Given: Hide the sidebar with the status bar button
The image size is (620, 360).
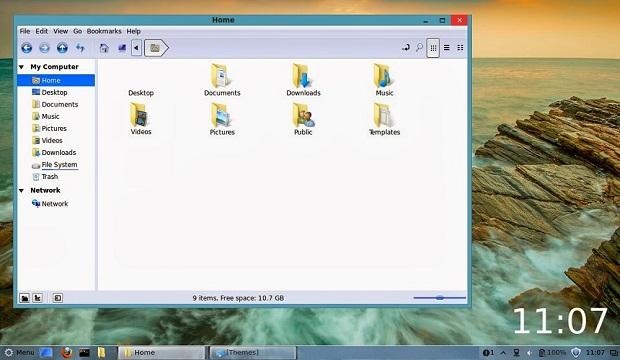Looking at the screenshot, I should (x=57, y=298).
